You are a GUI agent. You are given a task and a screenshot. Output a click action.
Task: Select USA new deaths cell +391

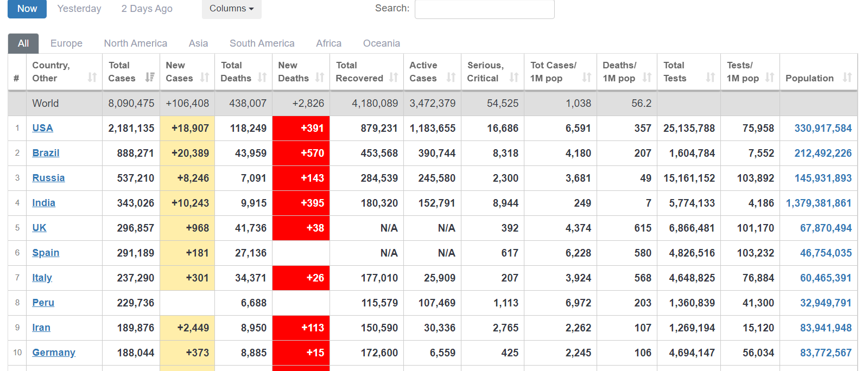click(301, 128)
